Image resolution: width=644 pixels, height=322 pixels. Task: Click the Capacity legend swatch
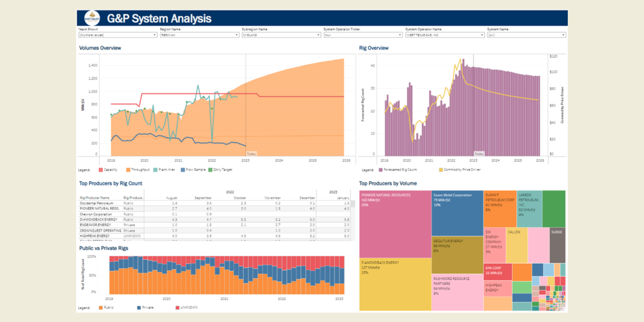100,170
